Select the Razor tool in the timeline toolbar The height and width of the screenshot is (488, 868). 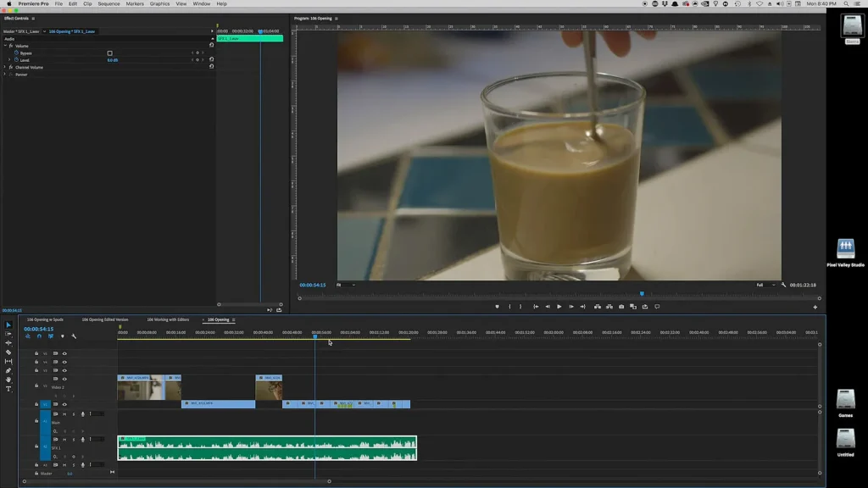click(8, 352)
